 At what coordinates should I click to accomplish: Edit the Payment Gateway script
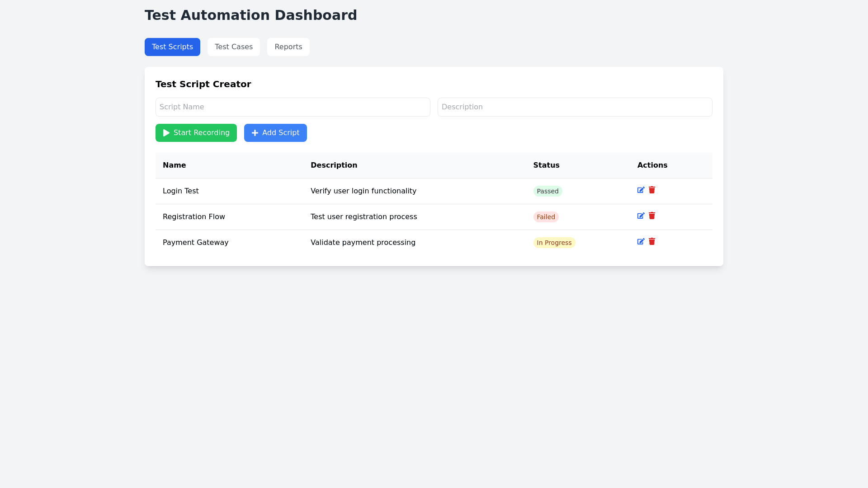click(641, 242)
